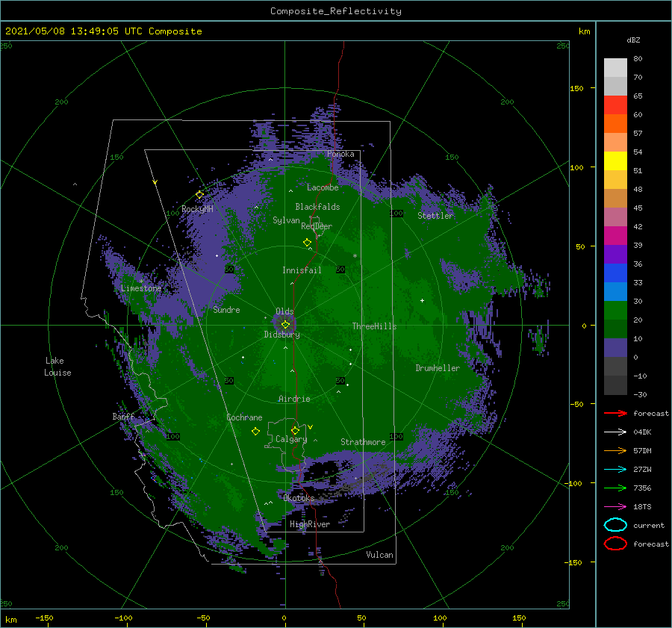The image size is (672, 628).
Task: Click the RedDeer city label
Action: (x=317, y=226)
